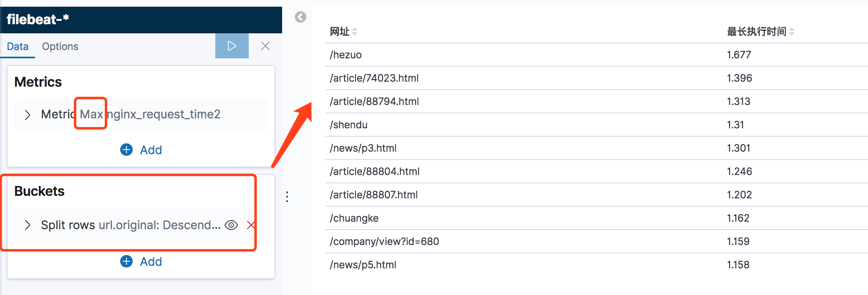Image resolution: width=868 pixels, height=295 pixels.
Task: Run the visualization with play button
Action: pyautogui.click(x=232, y=46)
